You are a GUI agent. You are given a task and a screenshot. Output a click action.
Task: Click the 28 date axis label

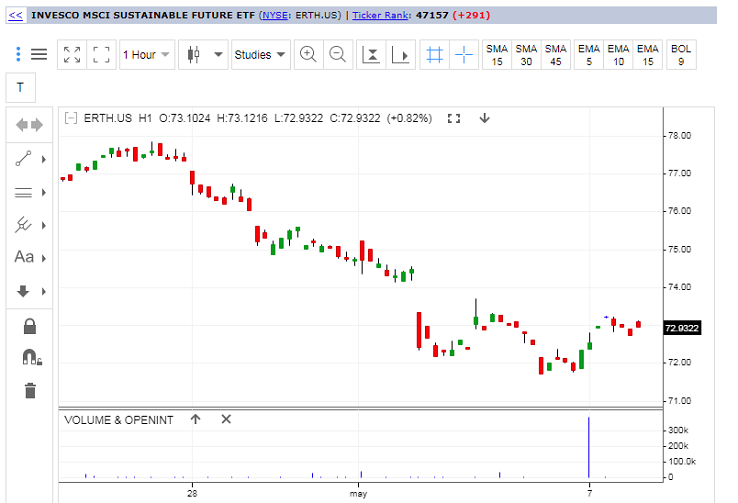192,494
